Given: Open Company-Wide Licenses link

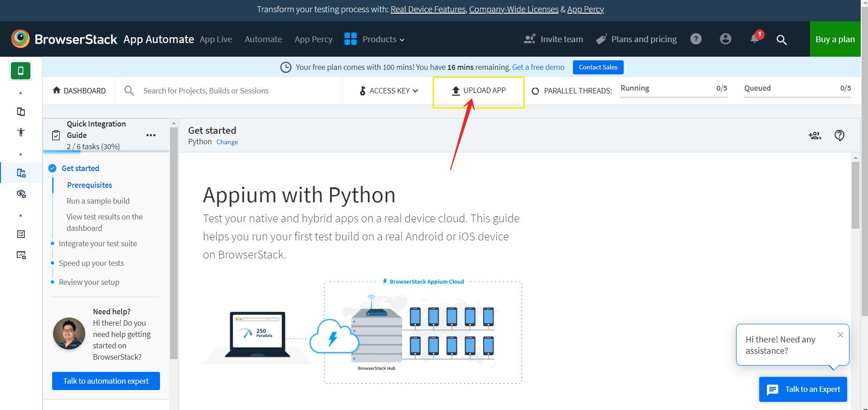Looking at the screenshot, I should (514, 10).
